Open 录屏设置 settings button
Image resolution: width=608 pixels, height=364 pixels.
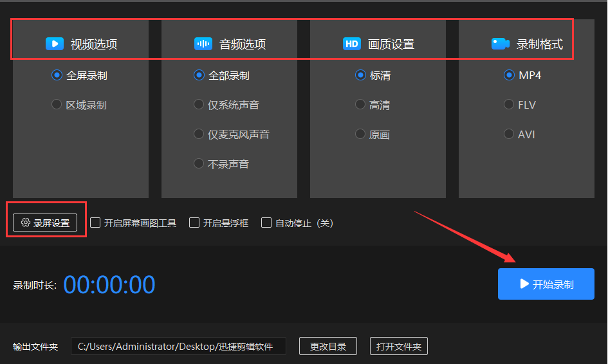pyautogui.click(x=45, y=223)
